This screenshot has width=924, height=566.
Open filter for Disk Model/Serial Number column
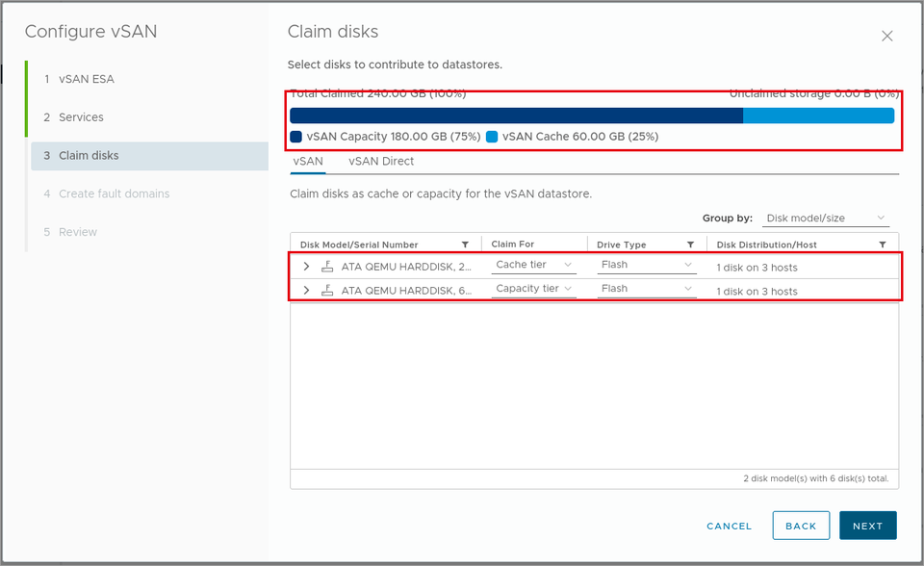pyautogui.click(x=465, y=244)
